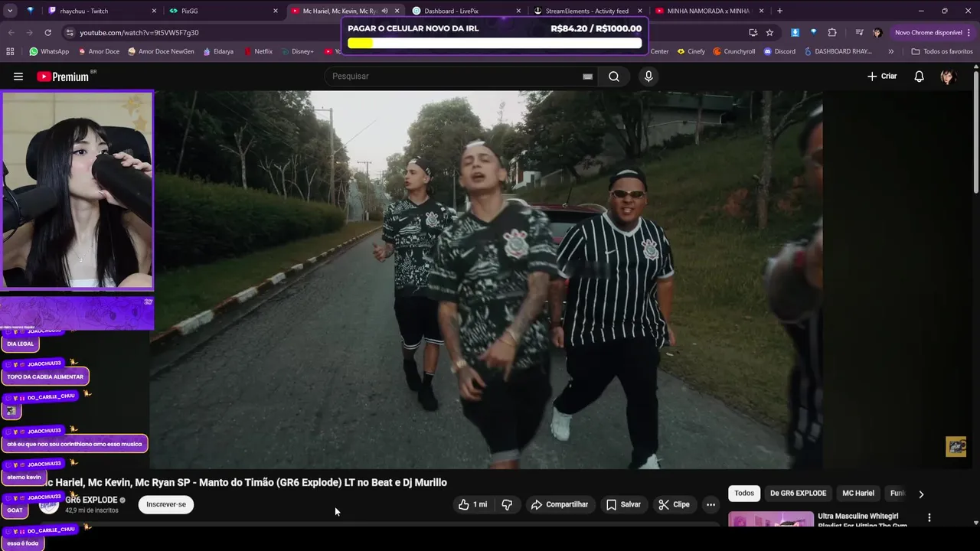The width and height of the screenshot is (980, 551).
Task: Open the YouTube account avatar menu
Action: 948,77
